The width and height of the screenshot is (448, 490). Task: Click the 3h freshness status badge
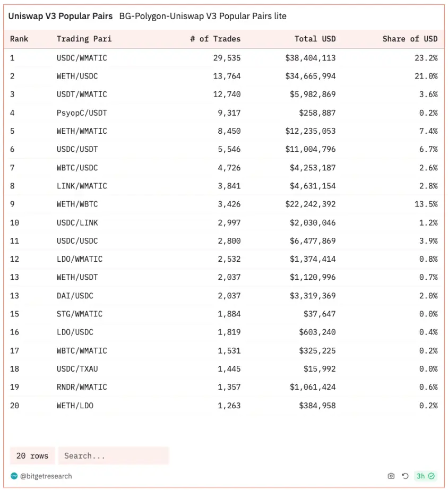point(425,476)
